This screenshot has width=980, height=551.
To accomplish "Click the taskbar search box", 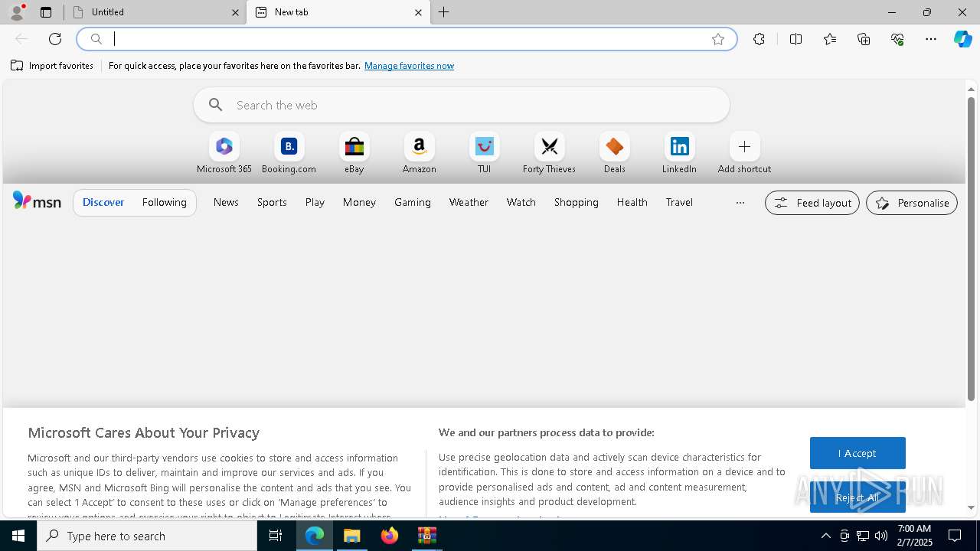I will 147,536.
